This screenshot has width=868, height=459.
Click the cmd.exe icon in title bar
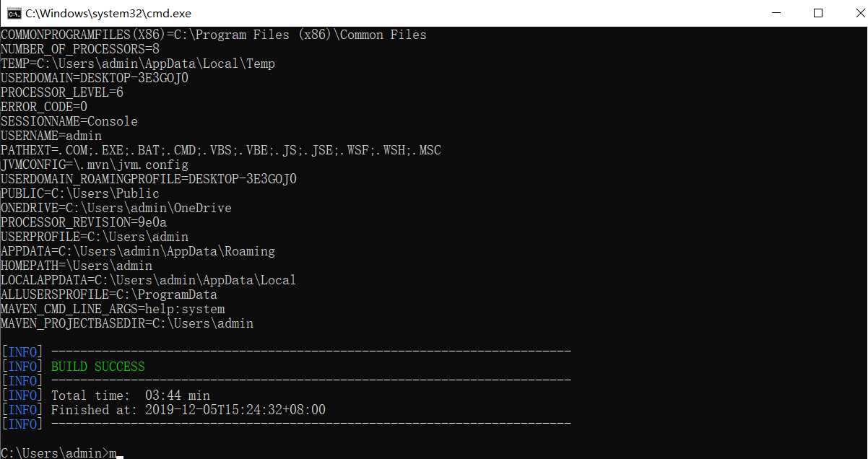13,13
